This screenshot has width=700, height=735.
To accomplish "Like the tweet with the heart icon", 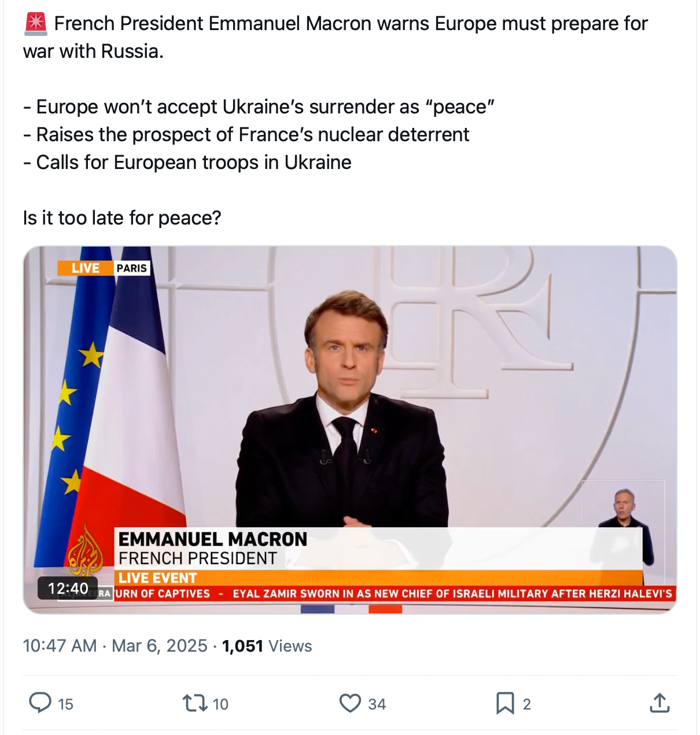I will pyautogui.click(x=350, y=703).
